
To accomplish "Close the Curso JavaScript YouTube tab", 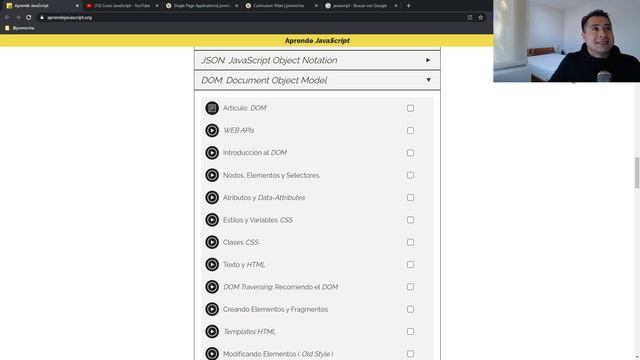I will coord(157,6).
